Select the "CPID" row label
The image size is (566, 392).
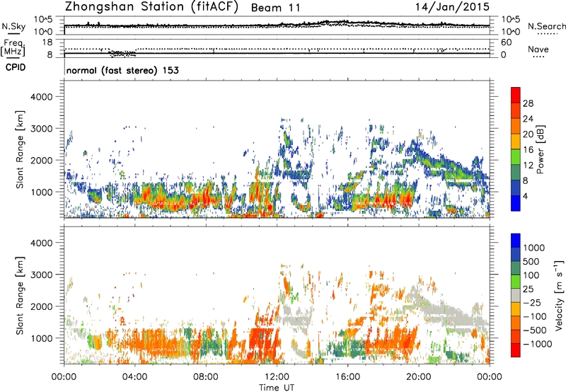(16, 67)
